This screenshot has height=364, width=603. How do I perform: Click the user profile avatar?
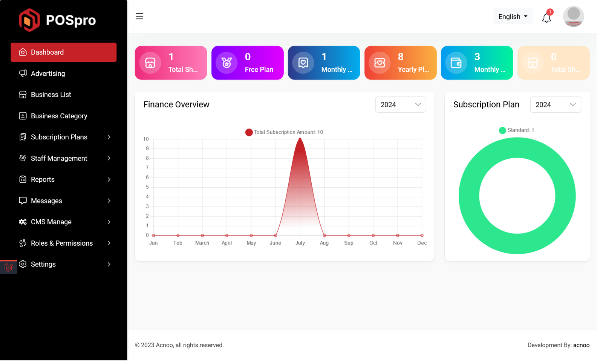tap(573, 17)
